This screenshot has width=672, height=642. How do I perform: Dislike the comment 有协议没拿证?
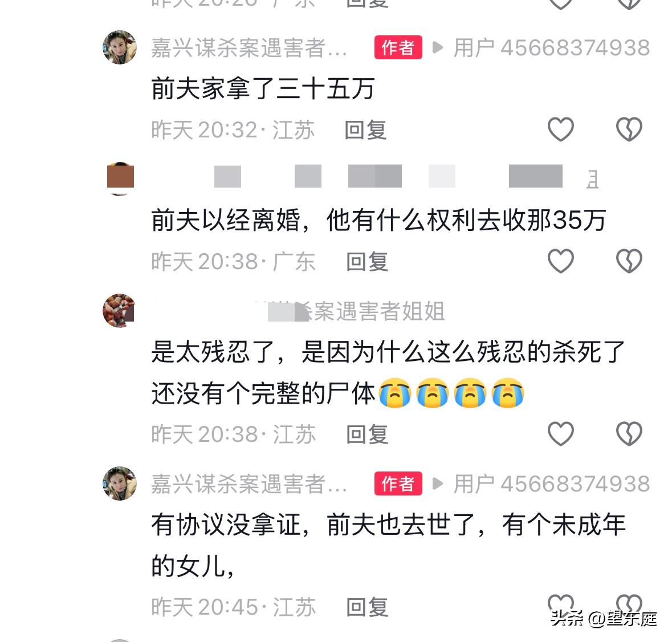[629, 606]
